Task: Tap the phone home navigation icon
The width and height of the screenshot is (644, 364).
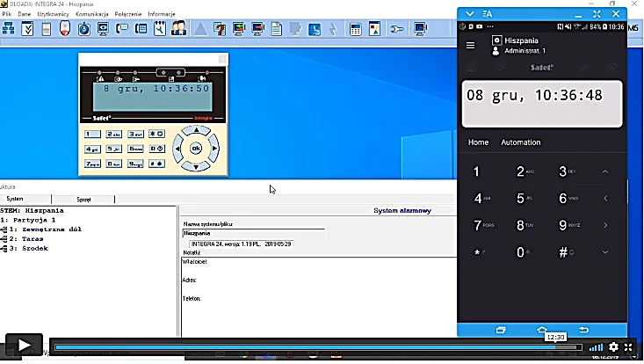Action: 542,330
